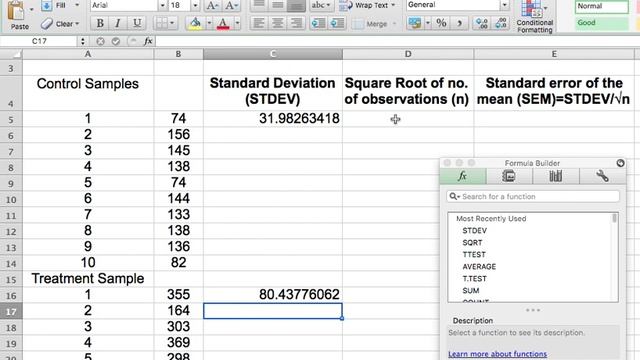Toggle Italic formatting
Viewport: 640px width, 360px height.
tap(118, 23)
